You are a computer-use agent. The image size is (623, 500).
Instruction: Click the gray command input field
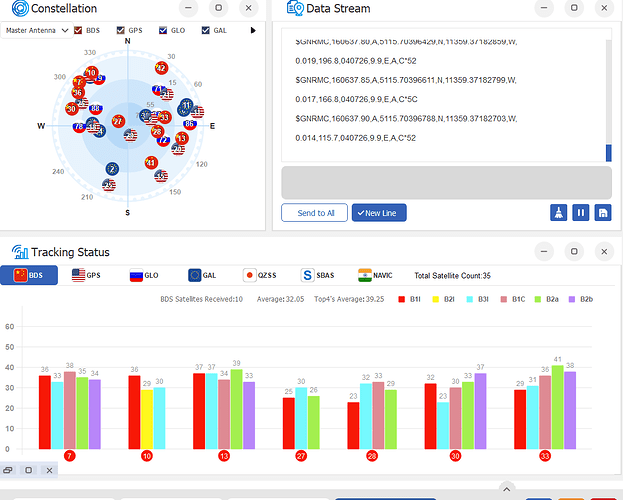[x=446, y=183]
